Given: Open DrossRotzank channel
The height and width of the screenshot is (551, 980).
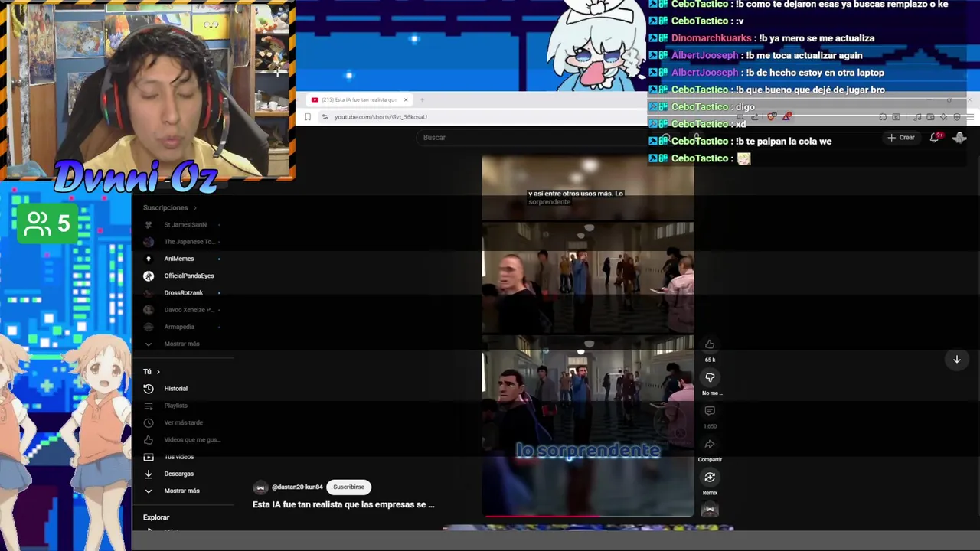Looking at the screenshot, I should pyautogui.click(x=182, y=292).
